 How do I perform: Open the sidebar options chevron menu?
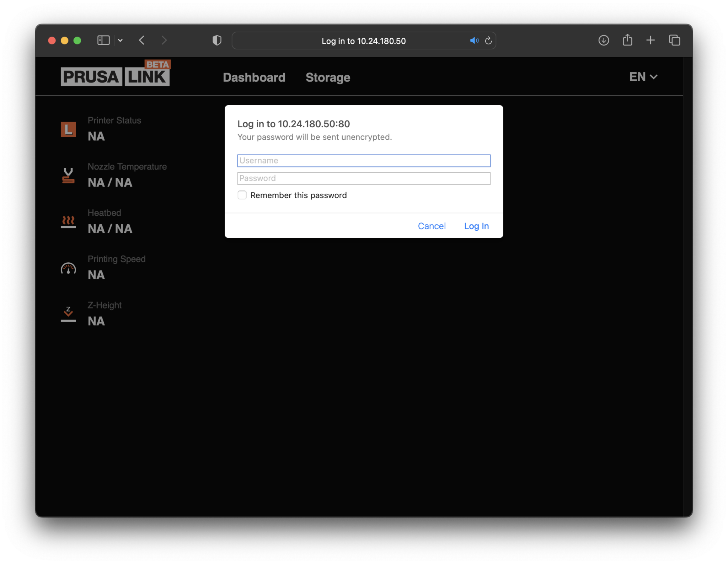(121, 41)
